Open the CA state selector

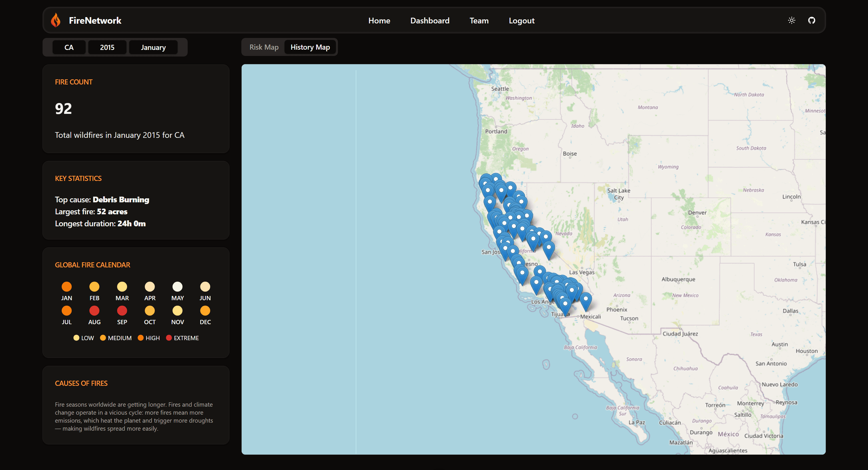point(69,47)
